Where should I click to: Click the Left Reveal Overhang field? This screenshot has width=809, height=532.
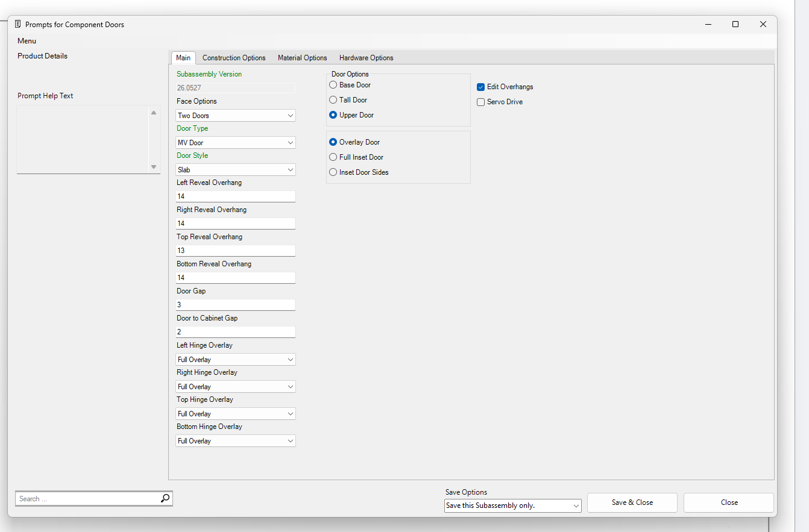click(236, 196)
